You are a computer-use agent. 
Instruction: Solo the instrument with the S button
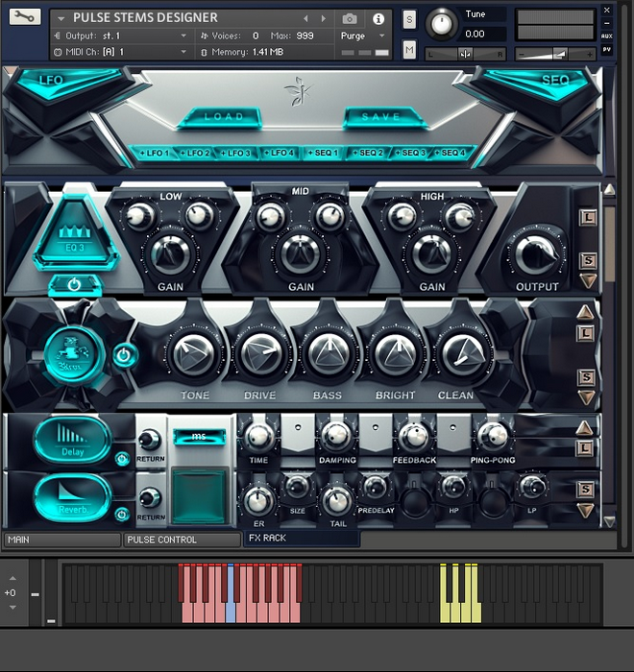pos(409,20)
